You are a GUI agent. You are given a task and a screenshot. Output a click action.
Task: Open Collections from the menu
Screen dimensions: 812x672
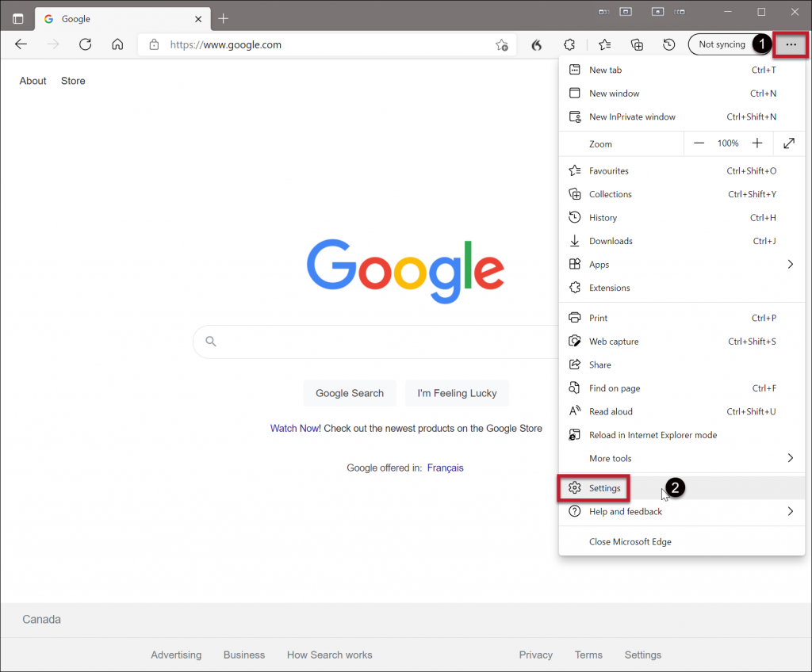(x=681, y=194)
